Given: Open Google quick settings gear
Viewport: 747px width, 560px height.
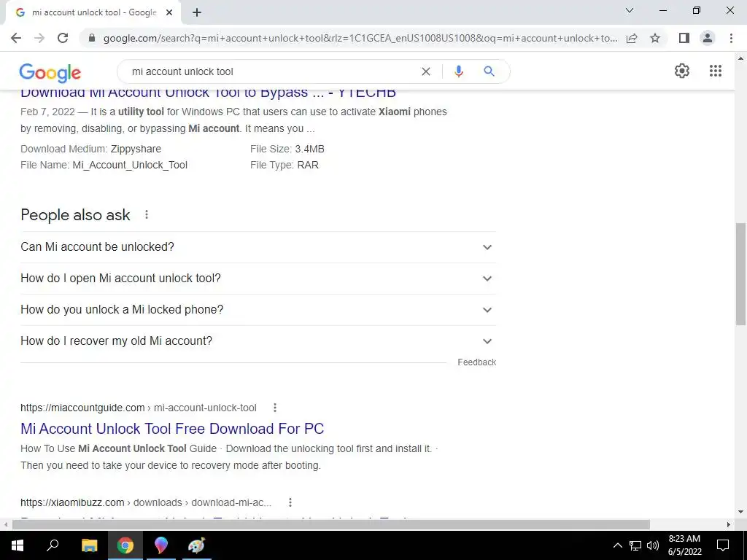Looking at the screenshot, I should pyautogui.click(x=682, y=71).
